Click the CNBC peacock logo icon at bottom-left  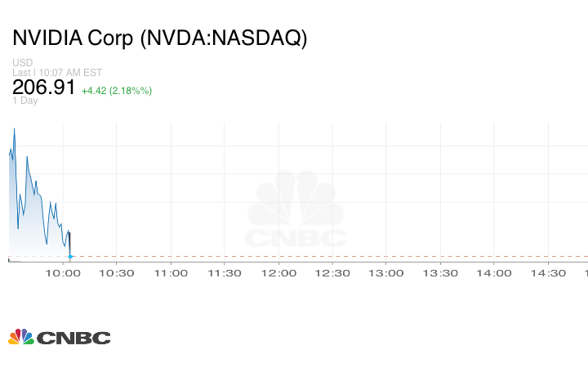(x=21, y=337)
